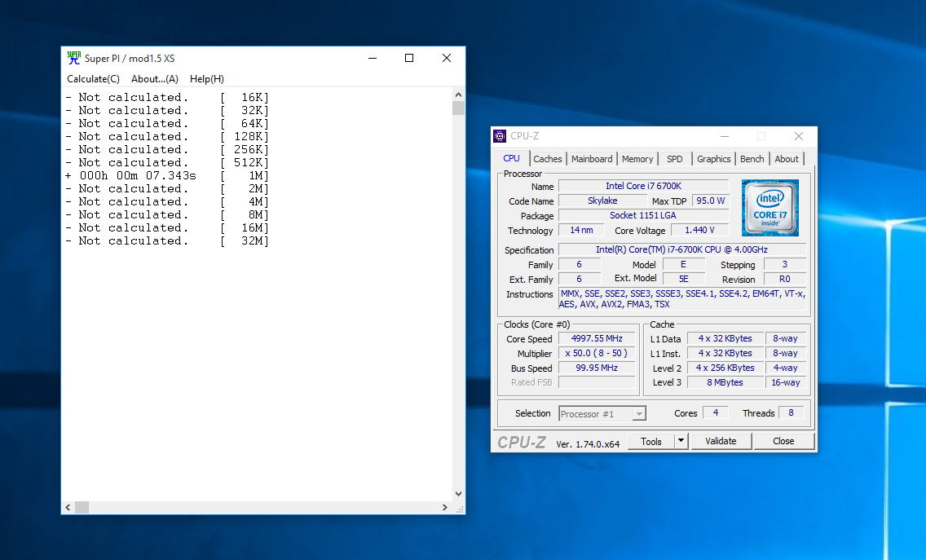
Task: Switch to the Bench tab in CPU-Z
Action: pos(752,159)
